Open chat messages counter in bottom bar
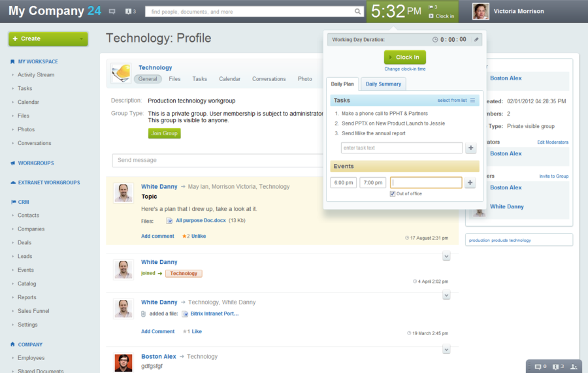 click(540, 366)
